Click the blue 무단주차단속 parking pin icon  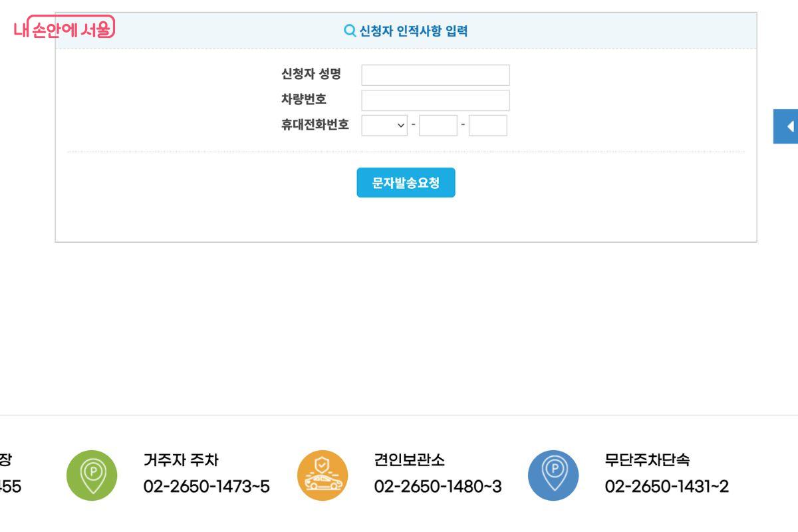click(x=552, y=474)
